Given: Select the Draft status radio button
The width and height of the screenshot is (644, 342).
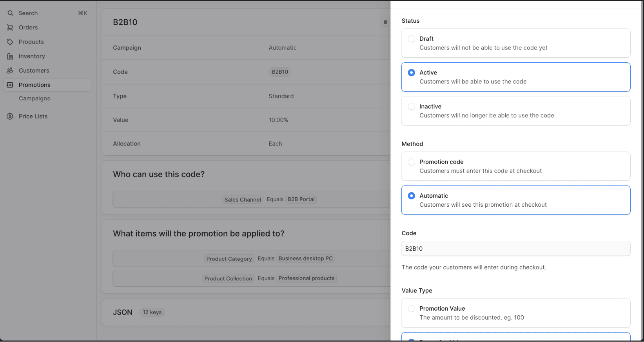Looking at the screenshot, I should coord(412,39).
